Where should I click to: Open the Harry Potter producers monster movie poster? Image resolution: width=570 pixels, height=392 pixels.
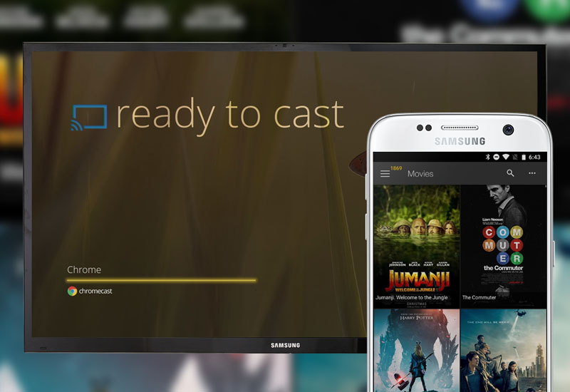click(417, 351)
